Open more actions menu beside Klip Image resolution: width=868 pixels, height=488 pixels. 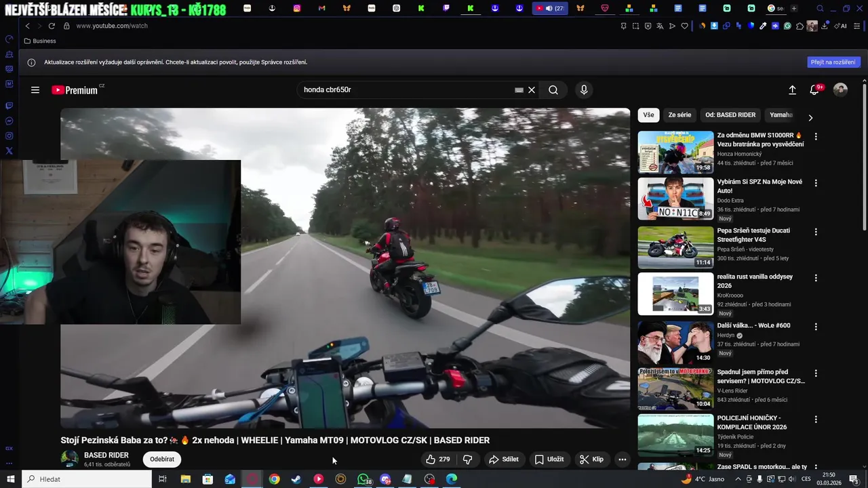tap(622, 459)
